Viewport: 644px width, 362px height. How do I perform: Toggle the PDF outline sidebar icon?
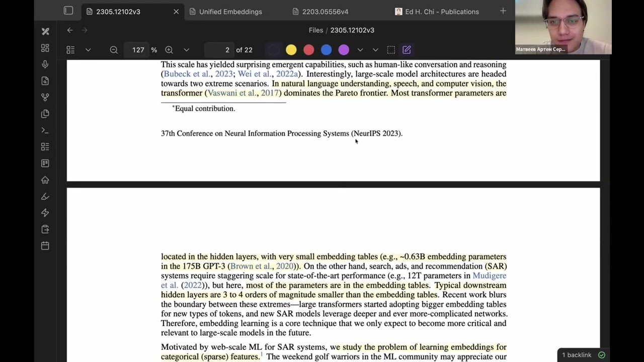70,50
